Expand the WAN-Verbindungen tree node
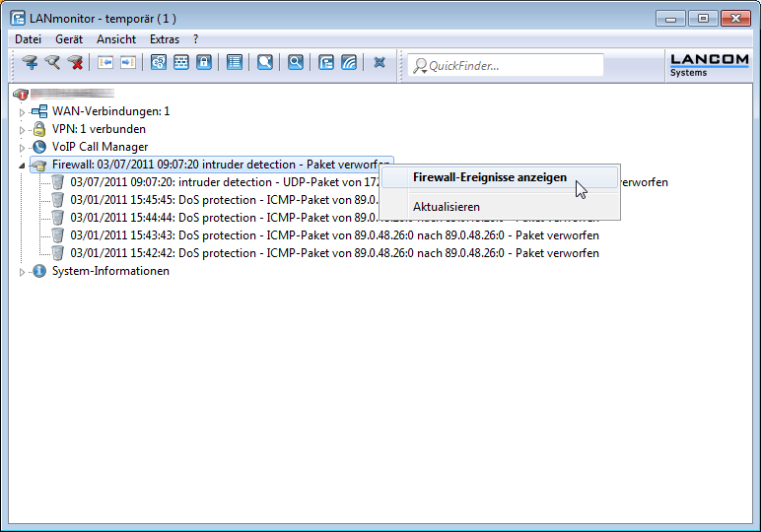The width and height of the screenshot is (761, 532). tap(22, 111)
